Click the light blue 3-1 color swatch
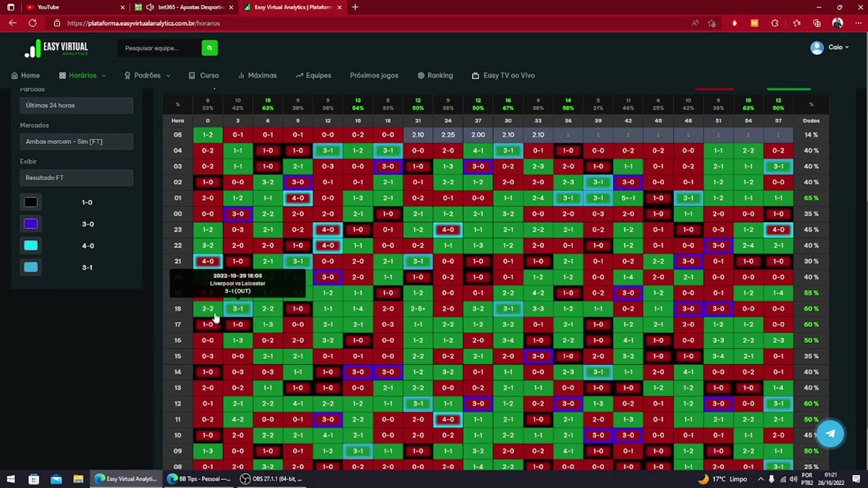The width and height of the screenshot is (868, 488). point(31,267)
